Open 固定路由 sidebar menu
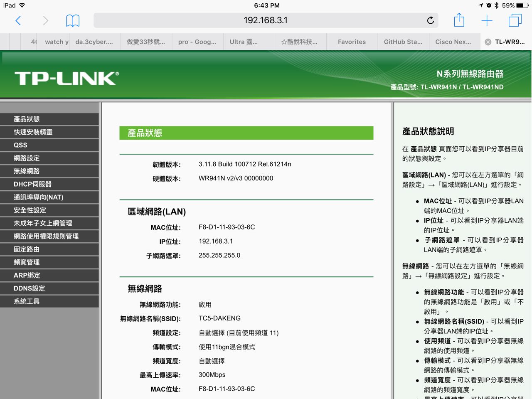 tap(49, 249)
